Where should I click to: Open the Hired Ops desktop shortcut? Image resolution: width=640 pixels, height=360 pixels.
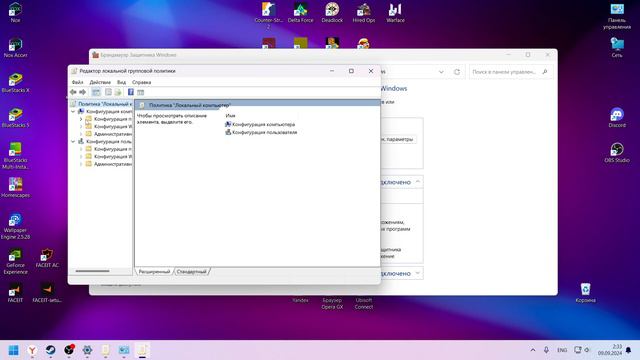point(364,12)
